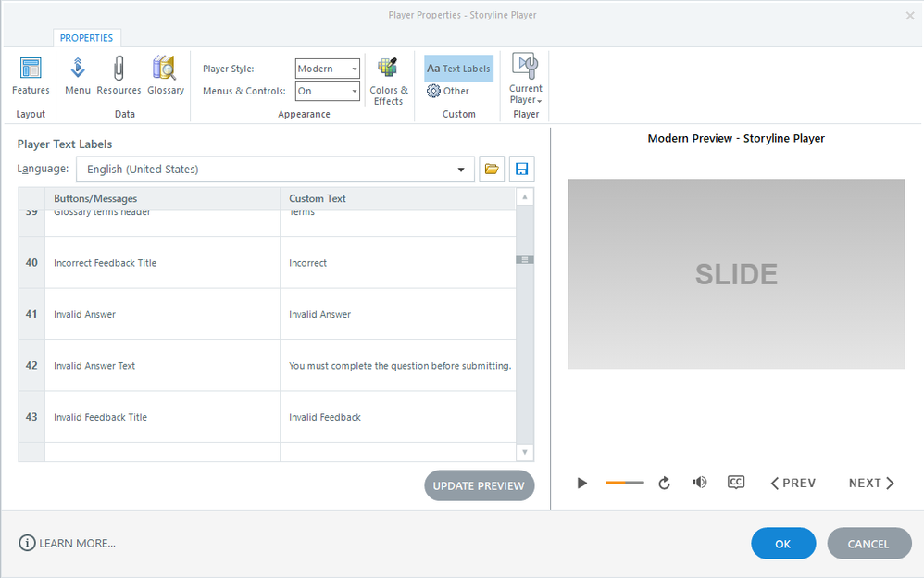The image size is (924, 578).
Task: Open the Current Player dropdown menu
Action: tap(526, 79)
